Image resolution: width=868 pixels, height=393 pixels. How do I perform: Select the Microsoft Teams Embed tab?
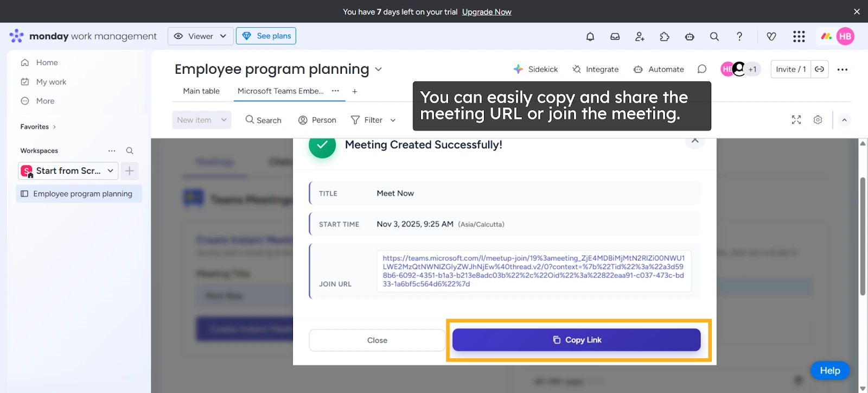[280, 91]
